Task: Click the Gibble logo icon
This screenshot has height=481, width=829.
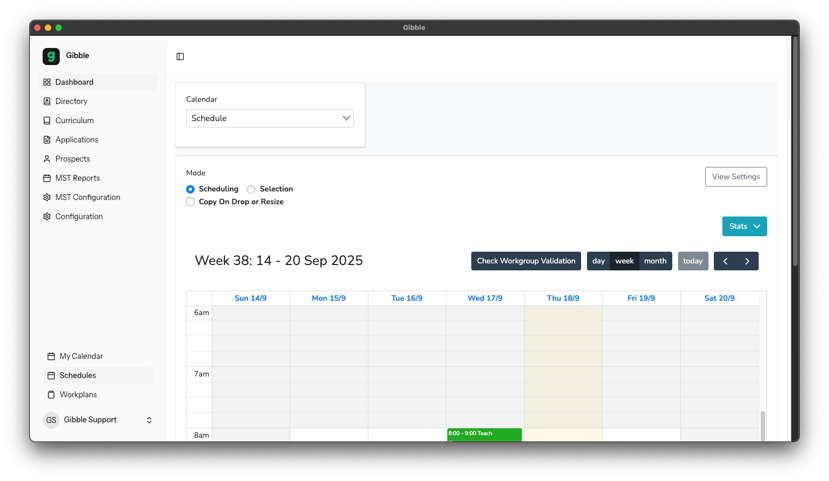Action: click(51, 56)
